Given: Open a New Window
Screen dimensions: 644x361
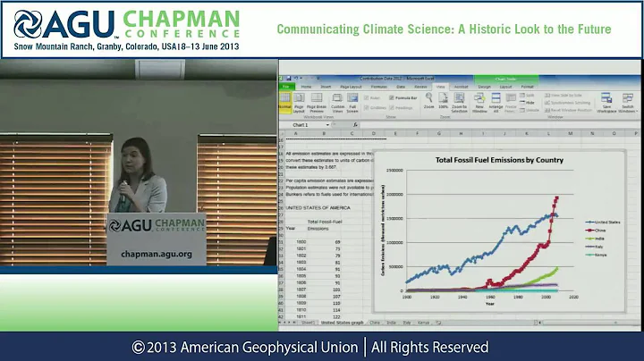Looking at the screenshot, I should point(479,103).
